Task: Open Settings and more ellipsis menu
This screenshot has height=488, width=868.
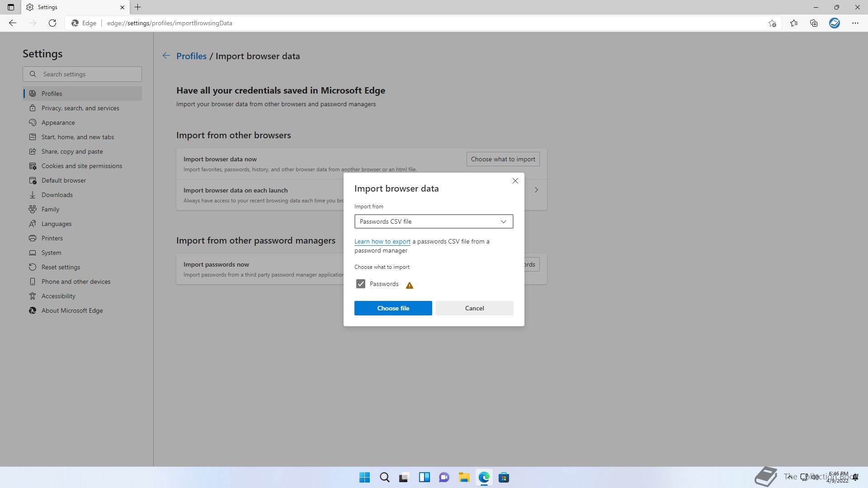Action: click(855, 23)
